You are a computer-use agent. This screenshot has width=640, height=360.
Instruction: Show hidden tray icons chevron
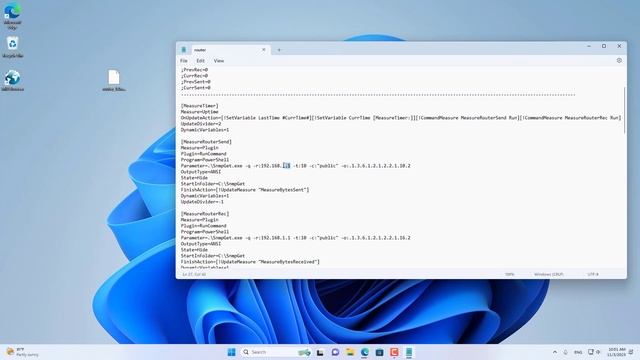coord(555,352)
